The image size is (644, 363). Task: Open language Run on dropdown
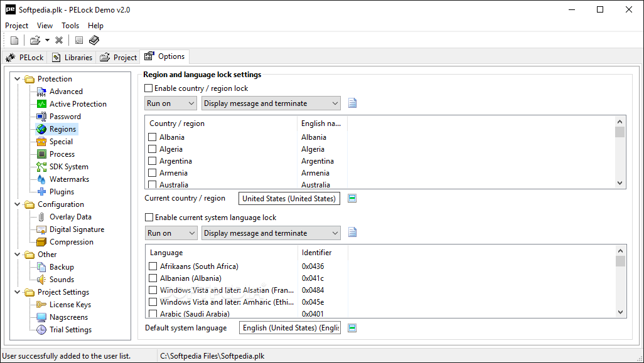[x=171, y=233]
